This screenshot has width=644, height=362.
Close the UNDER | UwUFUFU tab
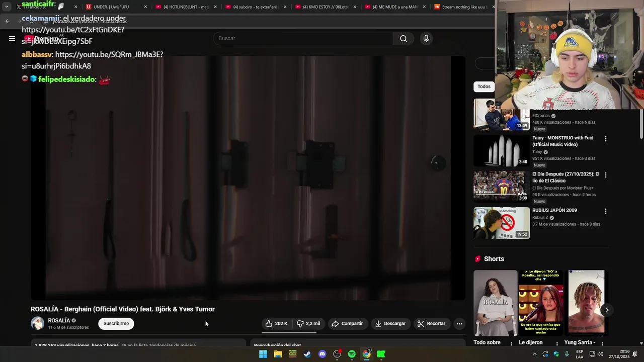[x=145, y=7]
